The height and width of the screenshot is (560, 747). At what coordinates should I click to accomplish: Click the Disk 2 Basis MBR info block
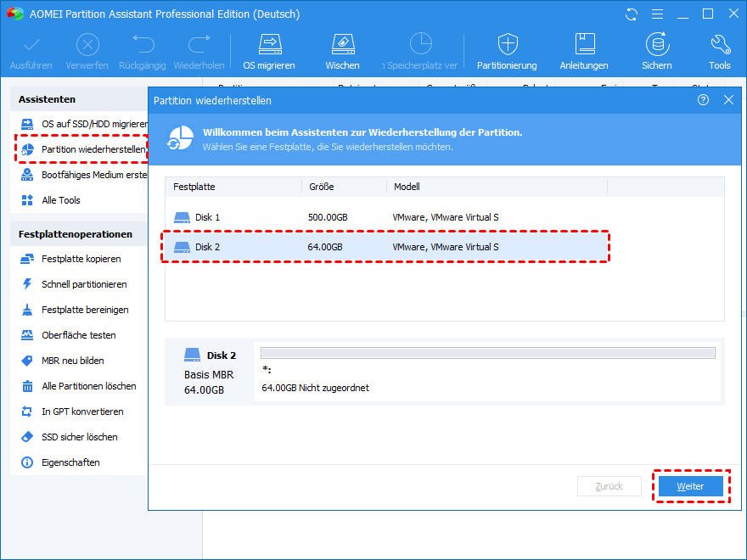point(210,372)
